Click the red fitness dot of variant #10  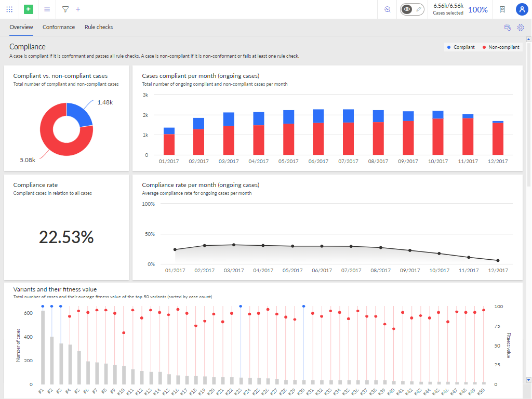(x=124, y=333)
